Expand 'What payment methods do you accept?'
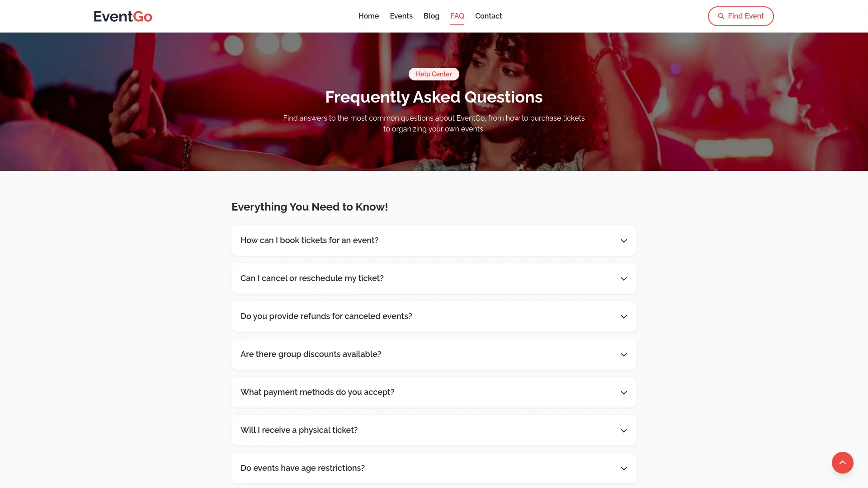Viewport: 868px width, 488px height. coord(434,392)
